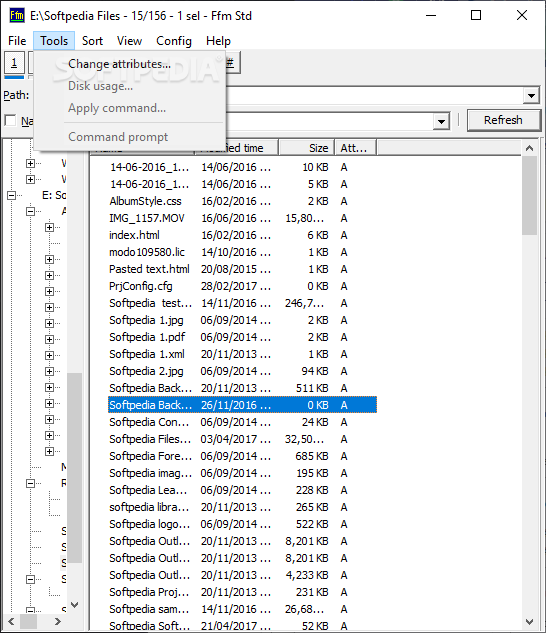The height and width of the screenshot is (633, 546).
Task: Open the View menu
Action: [129, 41]
